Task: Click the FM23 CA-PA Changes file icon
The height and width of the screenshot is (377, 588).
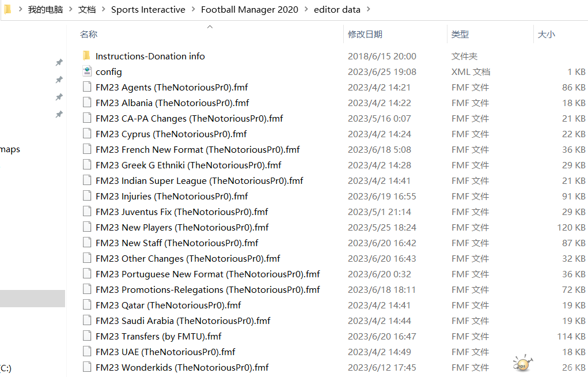Action: tap(87, 118)
